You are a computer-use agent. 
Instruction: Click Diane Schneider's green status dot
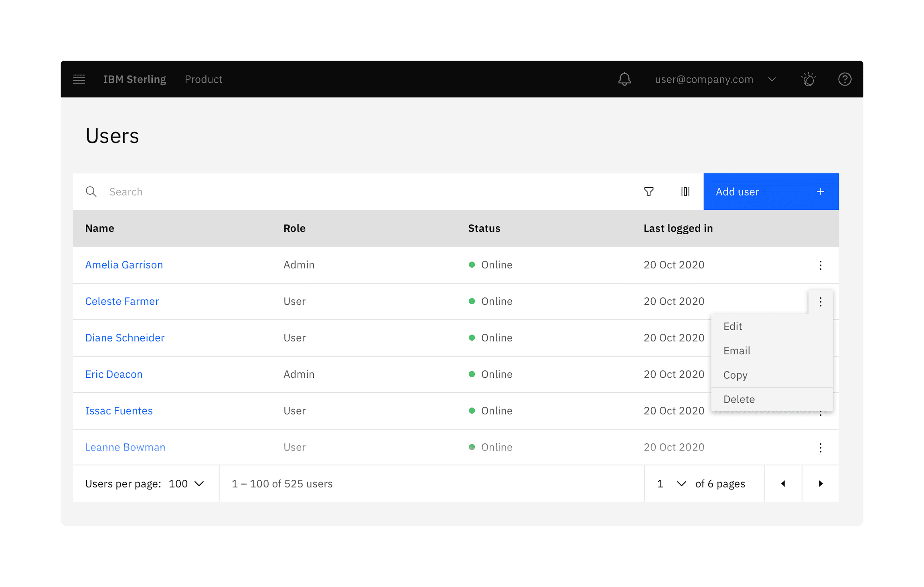(472, 337)
